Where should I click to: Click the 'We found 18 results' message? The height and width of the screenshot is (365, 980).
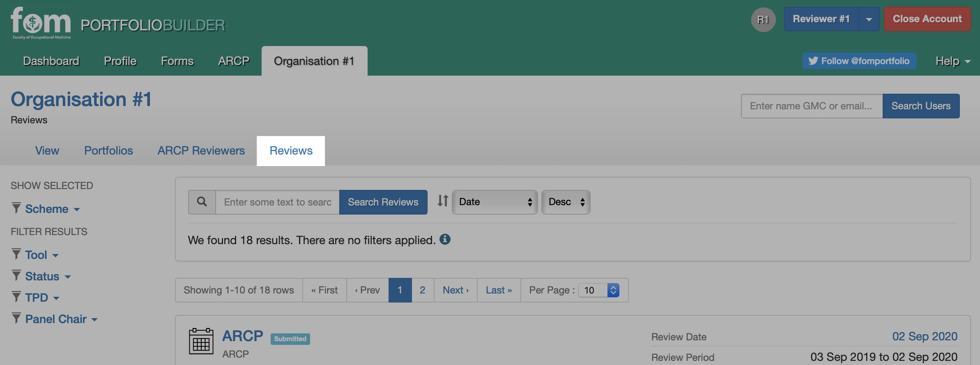point(312,240)
